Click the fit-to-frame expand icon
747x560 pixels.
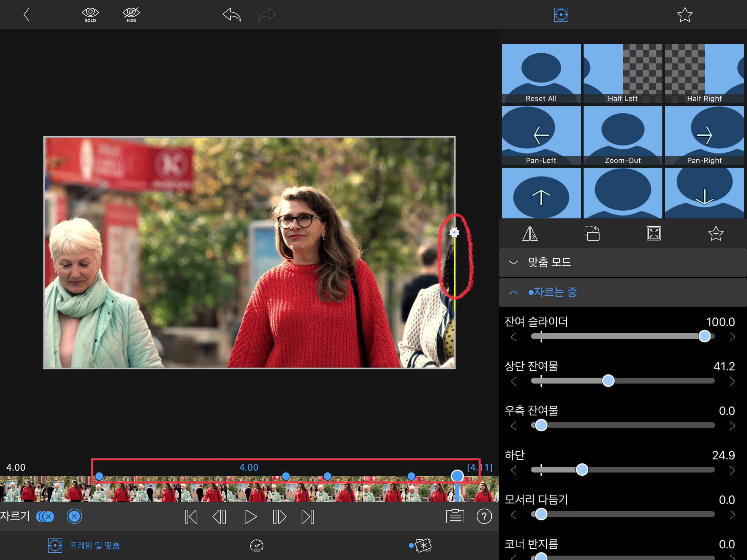pyautogui.click(x=654, y=234)
